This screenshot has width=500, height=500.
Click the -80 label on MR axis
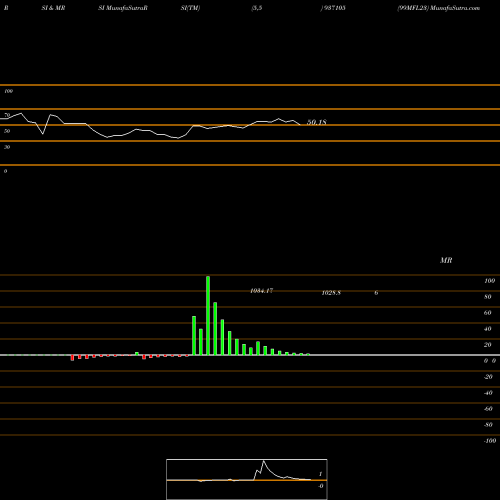[x=488, y=425]
